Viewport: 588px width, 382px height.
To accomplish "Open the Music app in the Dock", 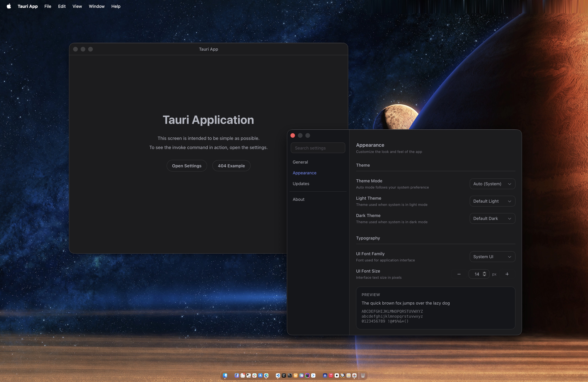I will pyautogui.click(x=331, y=375).
